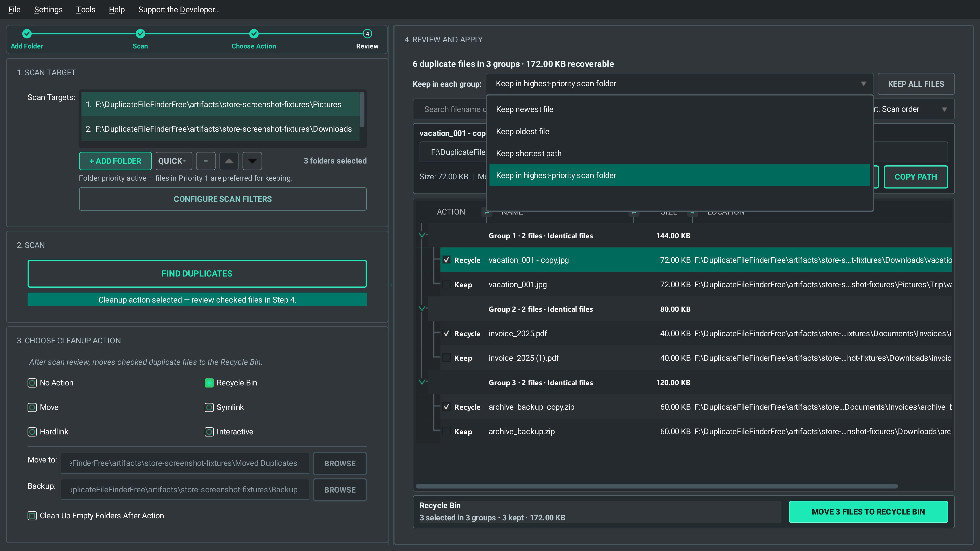Click MOVE 3 FILES TO RECYCLE BIN
Screen dimensions: 980x551
(x=868, y=512)
